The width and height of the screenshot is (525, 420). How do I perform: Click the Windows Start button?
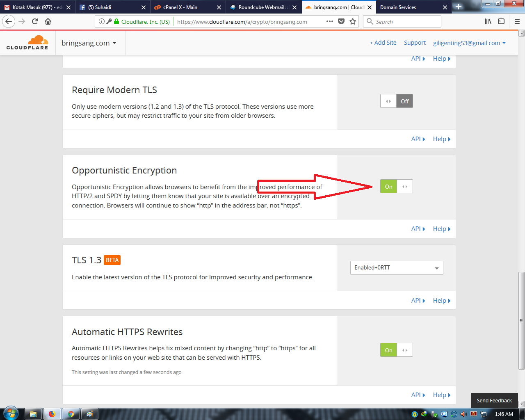click(11, 413)
